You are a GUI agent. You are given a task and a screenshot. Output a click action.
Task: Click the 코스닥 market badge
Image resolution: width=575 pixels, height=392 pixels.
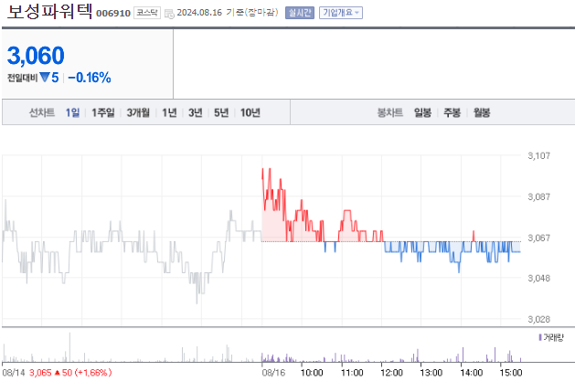[x=147, y=13]
